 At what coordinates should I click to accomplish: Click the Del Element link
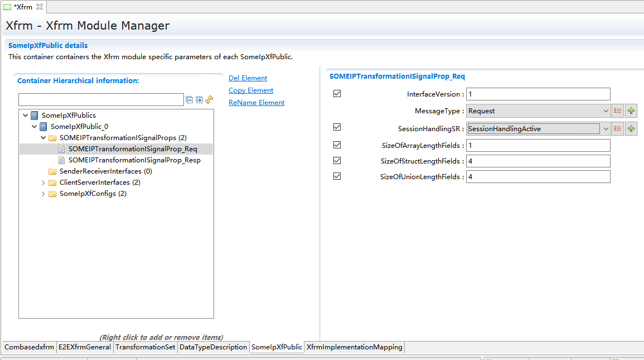click(248, 78)
